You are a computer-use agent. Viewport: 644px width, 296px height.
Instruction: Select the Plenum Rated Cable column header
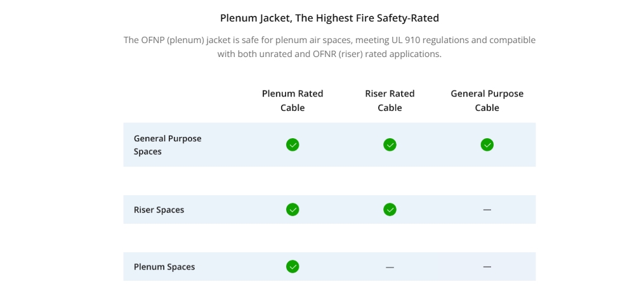[292, 101]
